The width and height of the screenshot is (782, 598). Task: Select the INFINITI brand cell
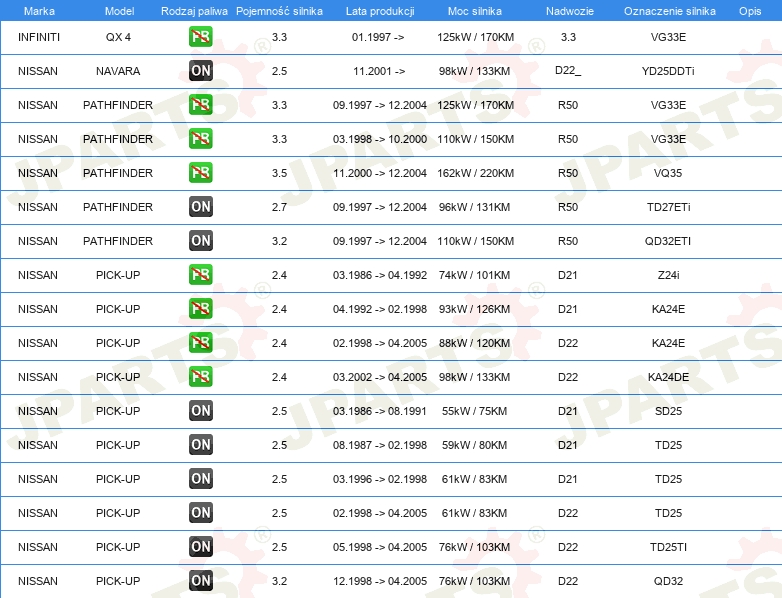38,37
